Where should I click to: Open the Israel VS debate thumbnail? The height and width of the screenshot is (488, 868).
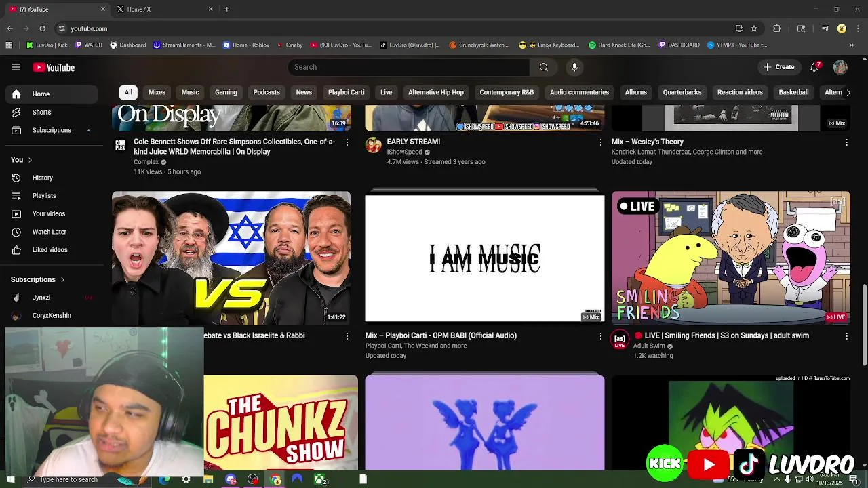pos(231,258)
